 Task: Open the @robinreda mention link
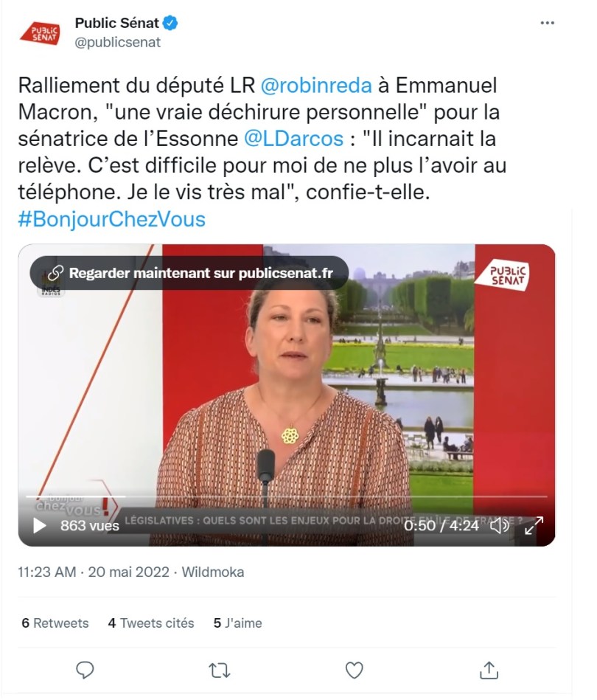(x=316, y=86)
